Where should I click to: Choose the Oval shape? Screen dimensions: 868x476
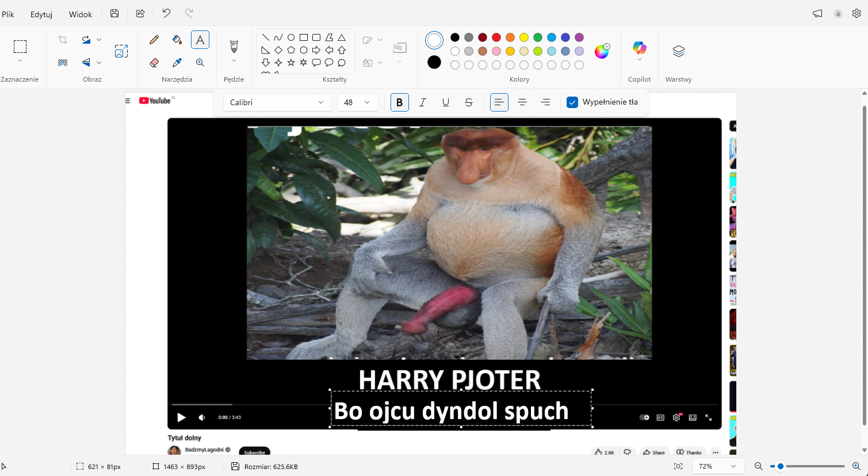[x=291, y=37]
